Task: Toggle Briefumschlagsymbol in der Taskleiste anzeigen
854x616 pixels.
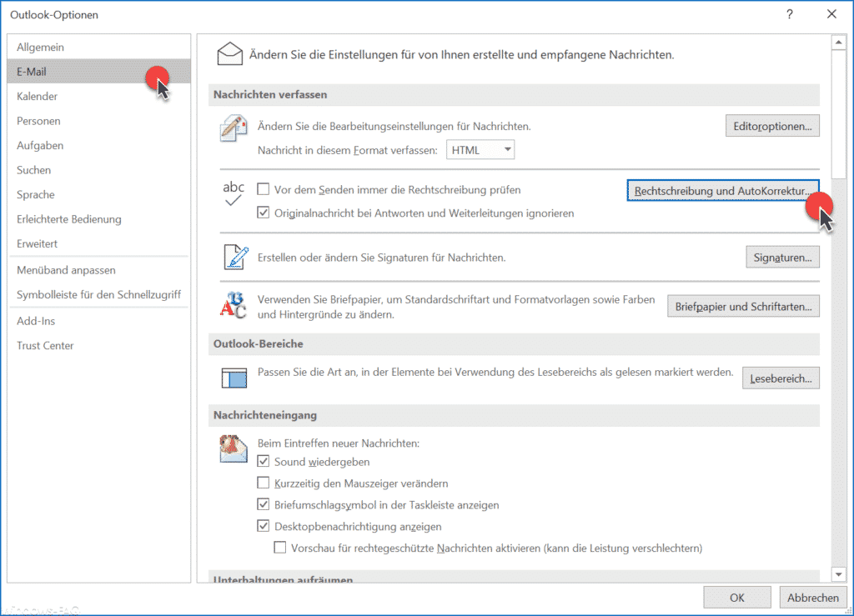Action: coord(263,505)
